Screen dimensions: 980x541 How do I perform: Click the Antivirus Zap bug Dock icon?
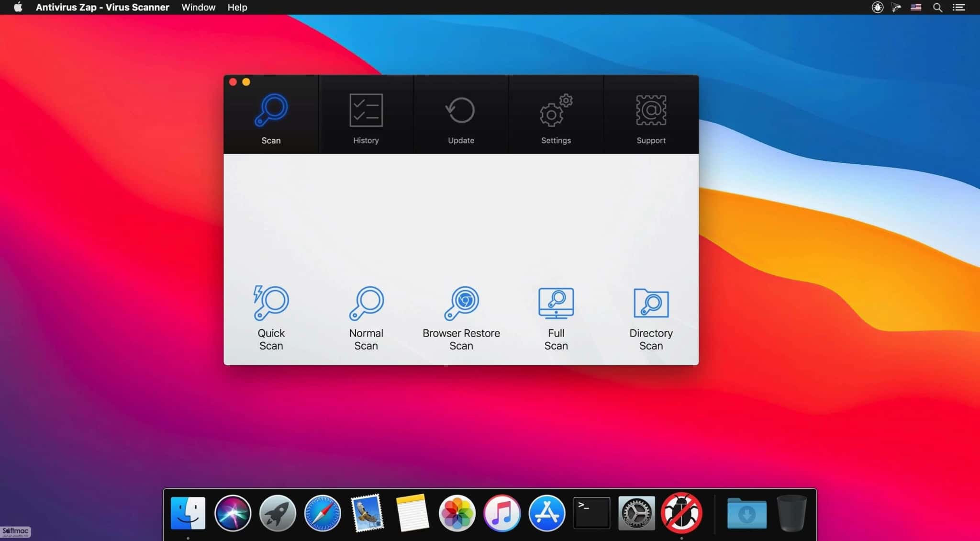tap(681, 513)
